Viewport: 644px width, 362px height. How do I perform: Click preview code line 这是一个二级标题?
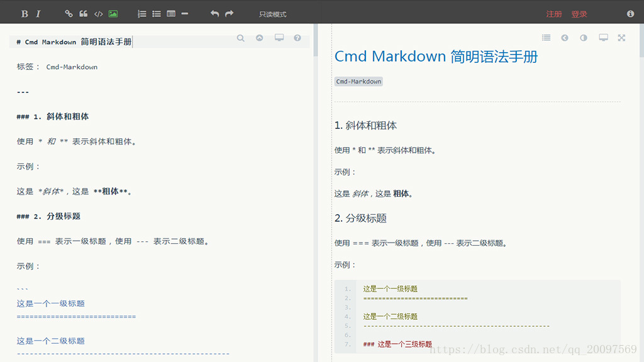click(x=390, y=317)
